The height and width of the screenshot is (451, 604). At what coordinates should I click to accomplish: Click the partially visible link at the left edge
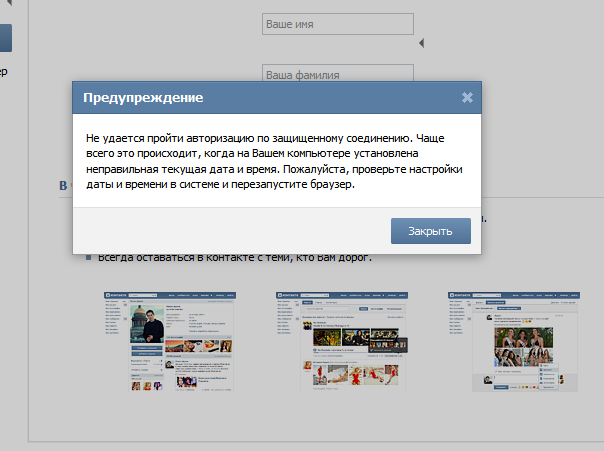tap(4, 72)
